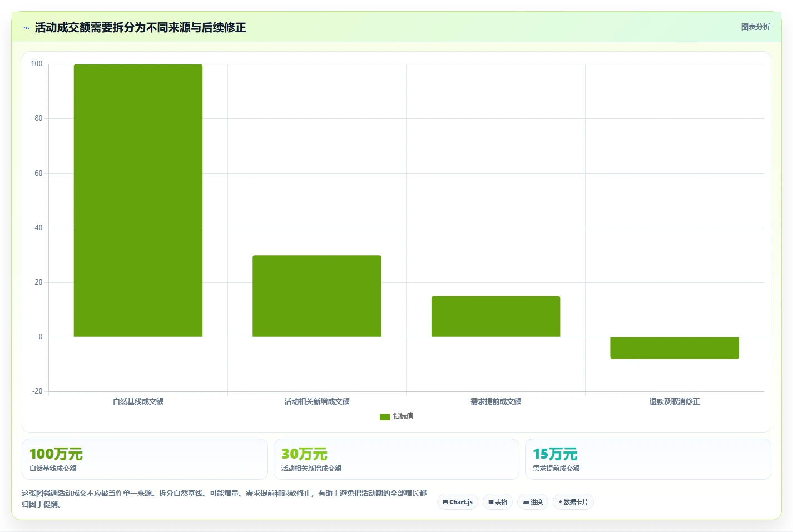793x532 pixels.
Task: Open the 30万元 活动相关新增成交额 card
Action: (x=396, y=459)
